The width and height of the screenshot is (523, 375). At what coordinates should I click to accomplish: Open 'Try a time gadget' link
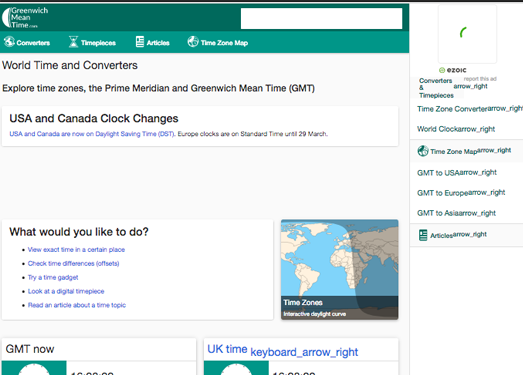(53, 278)
